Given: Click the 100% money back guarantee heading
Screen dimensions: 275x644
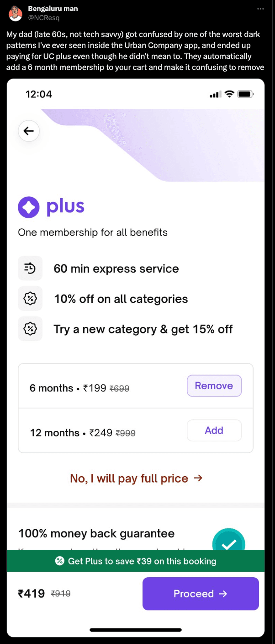Looking at the screenshot, I should (96, 533).
